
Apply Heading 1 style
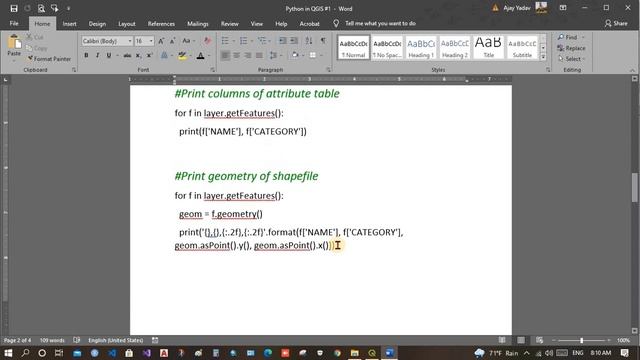click(421, 47)
